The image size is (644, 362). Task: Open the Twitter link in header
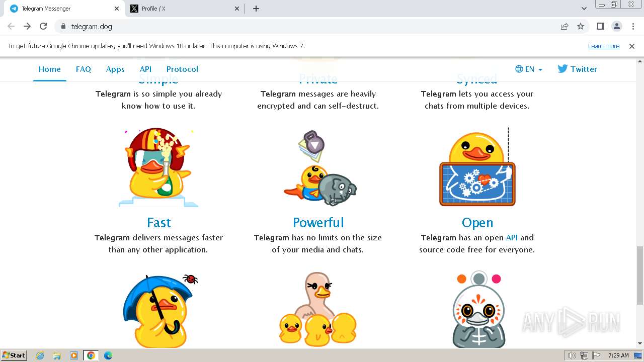click(577, 69)
